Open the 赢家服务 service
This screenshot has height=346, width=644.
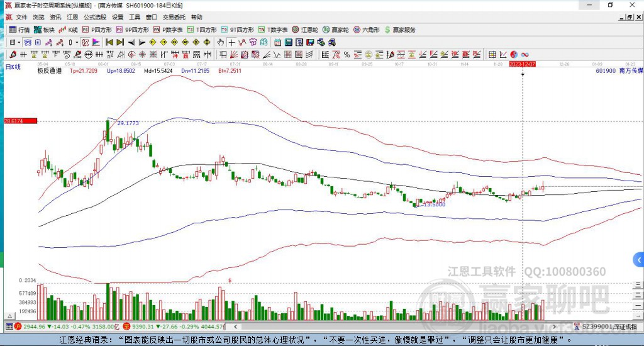pyautogui.click(x=400, y=30)
